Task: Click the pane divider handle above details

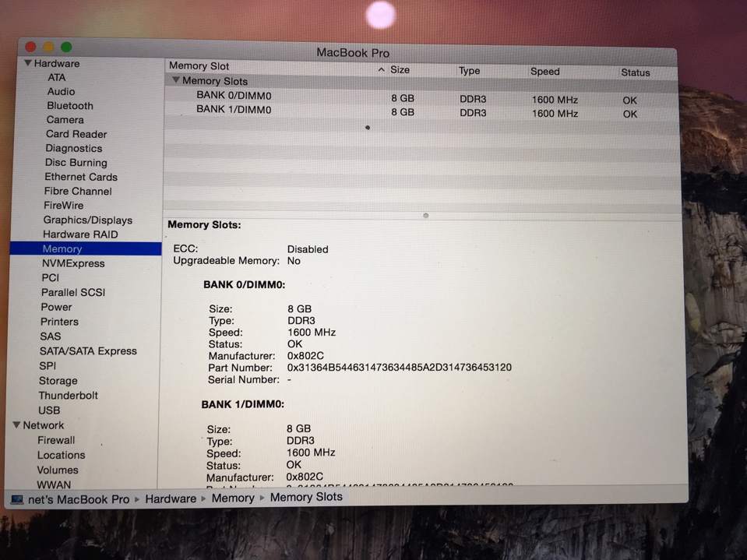Action: [x=425, y=216]
